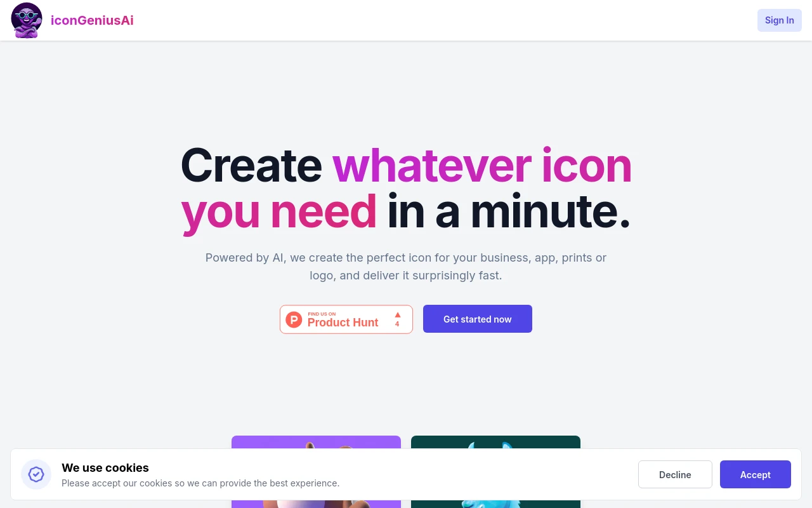Screen dimensions: 812x508
Task: Click the Product Hunt circular P logo
Action: click(x=294, y=319)
